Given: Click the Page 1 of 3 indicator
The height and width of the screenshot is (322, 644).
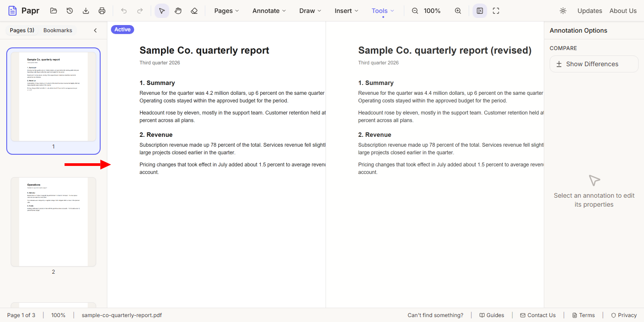Looking at the screenshot, I should [x=21, y=315].
